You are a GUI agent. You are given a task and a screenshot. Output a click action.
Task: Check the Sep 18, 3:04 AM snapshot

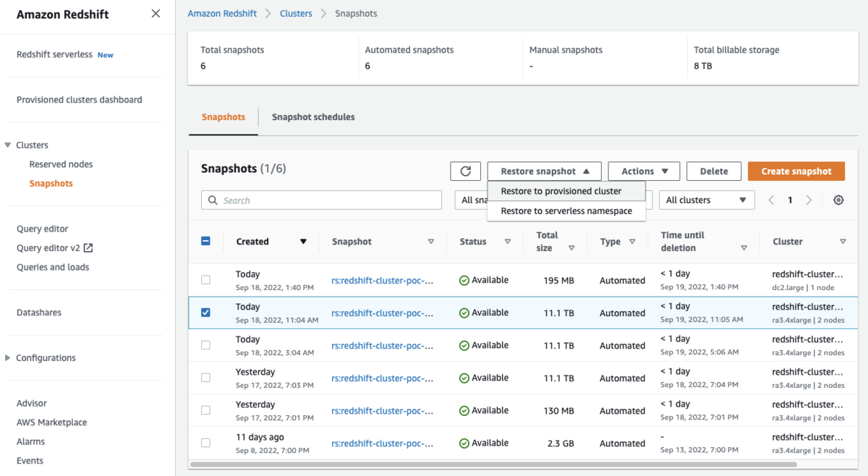tap(205, 345)
